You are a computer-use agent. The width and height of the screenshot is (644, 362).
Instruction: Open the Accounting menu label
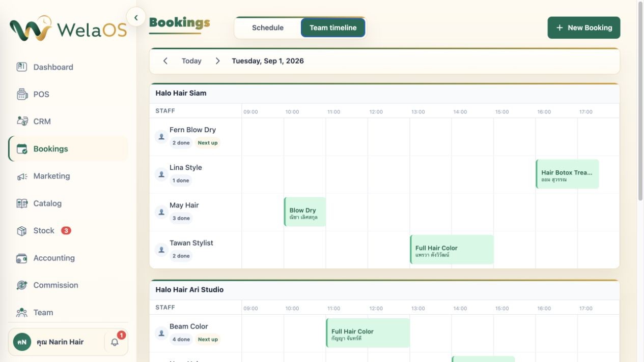[54, 258]
